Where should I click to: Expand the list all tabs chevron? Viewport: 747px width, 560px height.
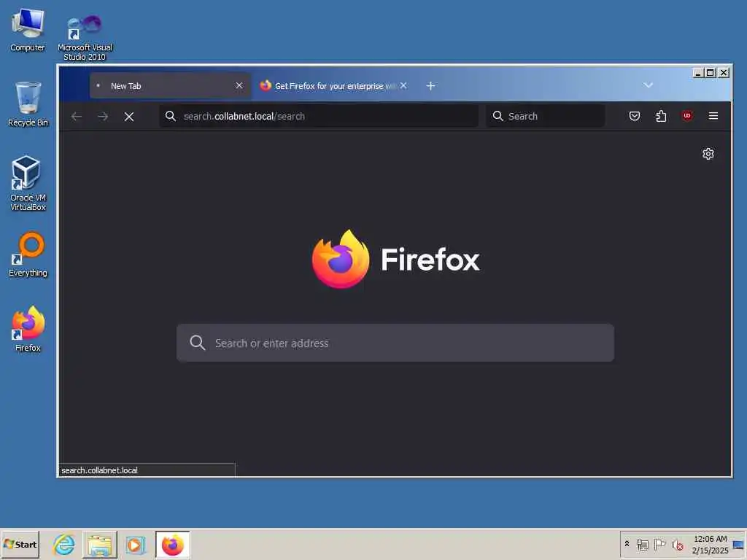click(x=648, y=85)
